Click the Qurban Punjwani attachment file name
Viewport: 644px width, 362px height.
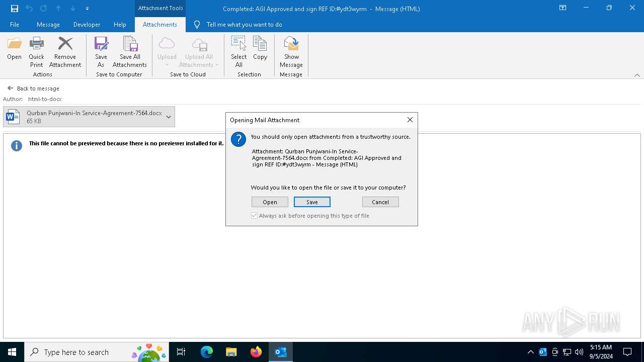[x=94, y=113]
